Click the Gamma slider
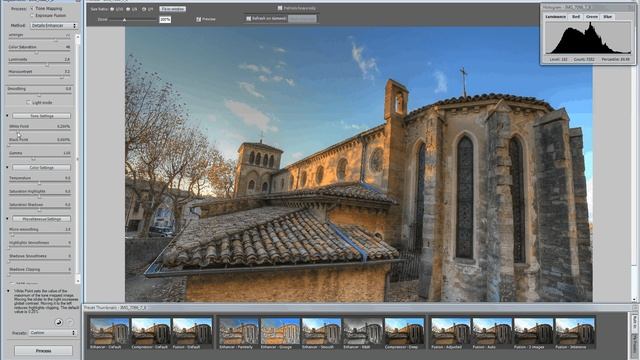This screenshot has height=360, width=640. (x=39, y=158)
